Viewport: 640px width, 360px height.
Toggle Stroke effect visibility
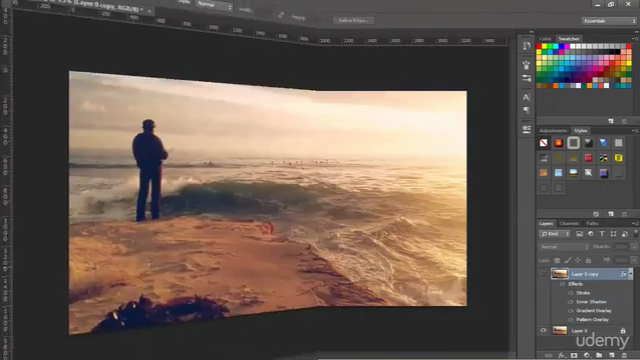571,293
